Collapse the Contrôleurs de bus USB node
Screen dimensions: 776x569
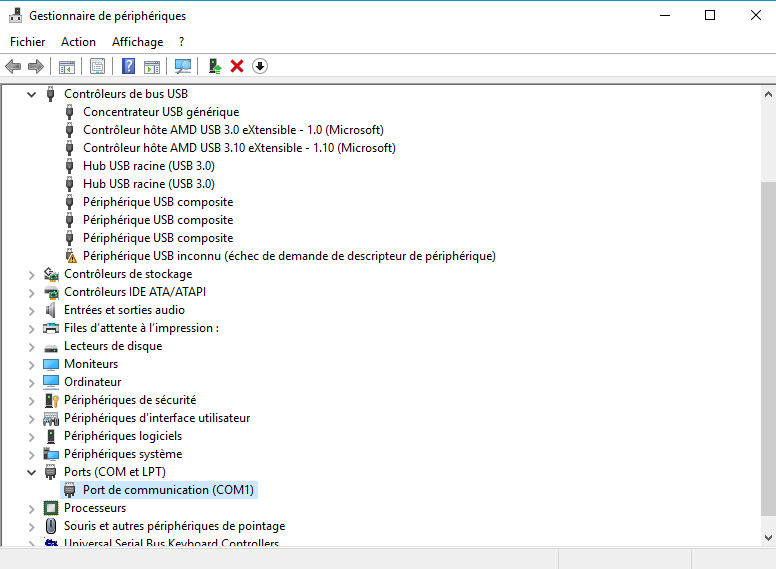point(32,94)
